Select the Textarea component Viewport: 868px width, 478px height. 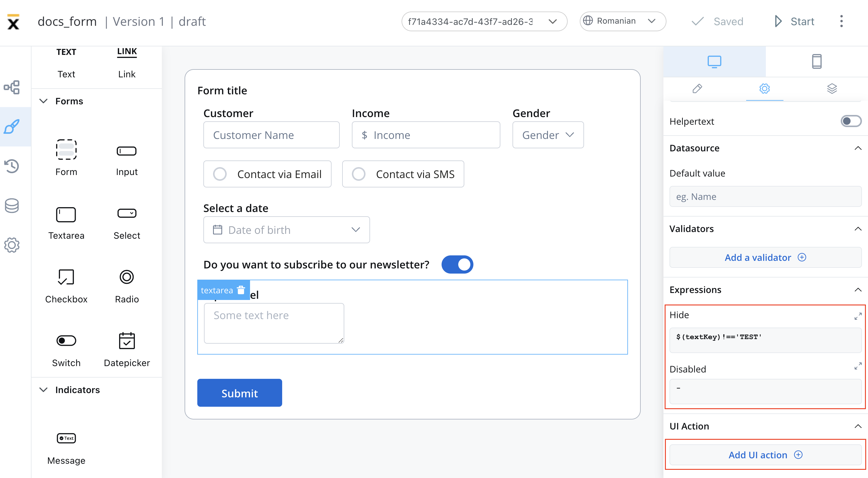tap(66, 223)
